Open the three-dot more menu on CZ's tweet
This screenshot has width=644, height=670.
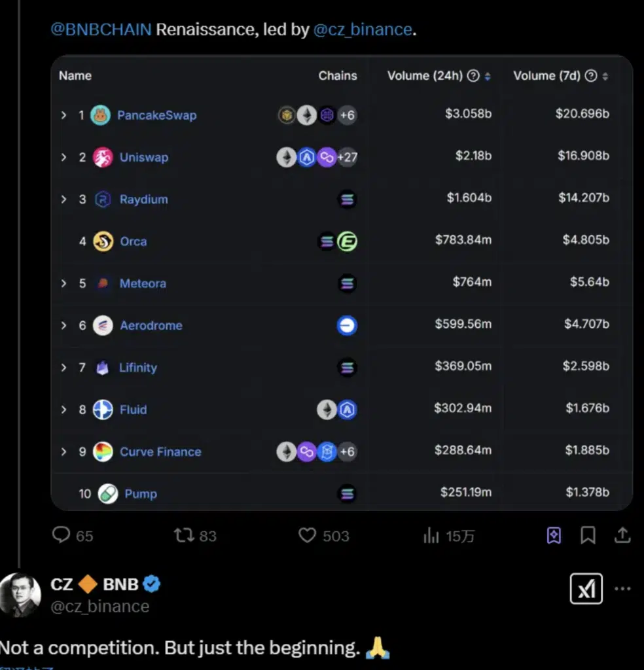tap(622, 588)
